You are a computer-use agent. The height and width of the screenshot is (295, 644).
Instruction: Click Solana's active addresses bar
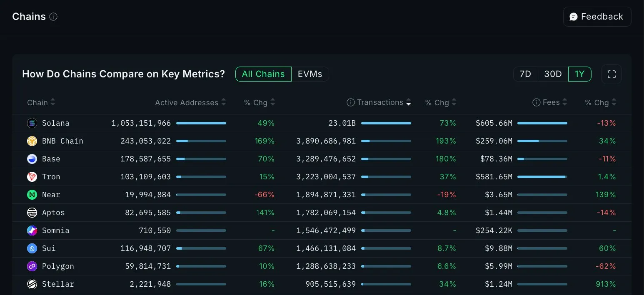(201, 123)
